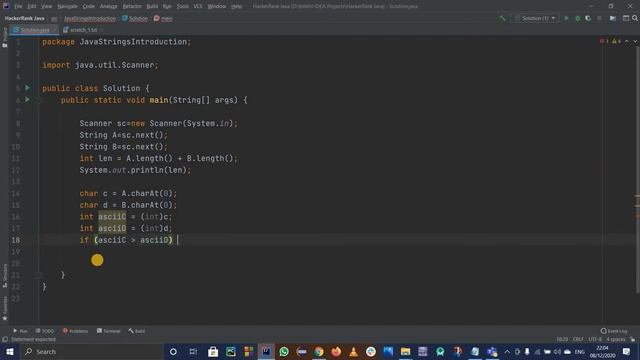Open the Build menu
This screenshot has width=640, height=360.
(x=152, y=6)
